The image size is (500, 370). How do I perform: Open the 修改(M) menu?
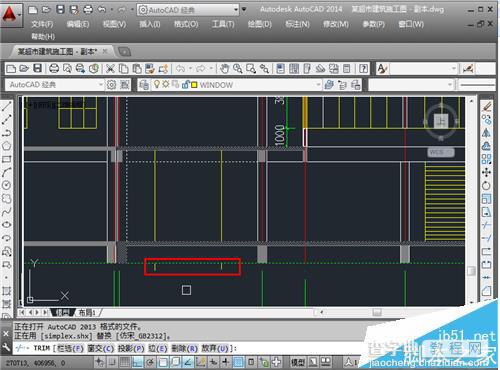[336, 24]
